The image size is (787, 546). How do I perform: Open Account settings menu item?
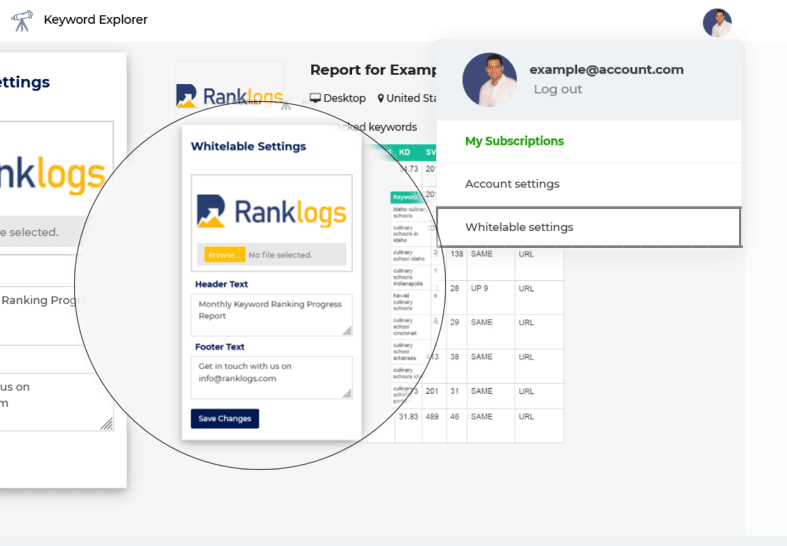pyautogui.click(x=512, y=184)
